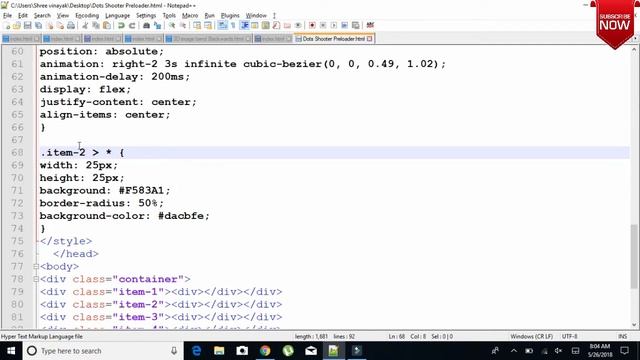Click the Folder as Workspace icon
640x360 pixels.
coord(287,26)
